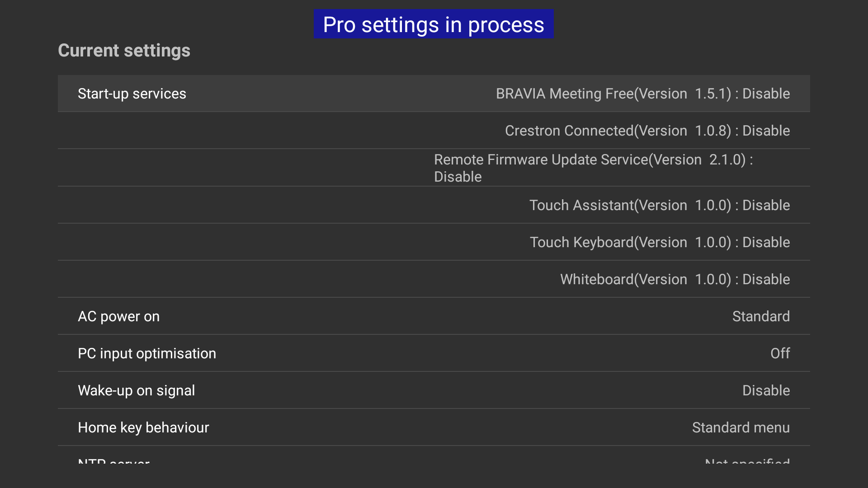Viewport: 868px width, 488px height.
Task: Open BRAVIA Meeting Free service entry
Action: tap(642, 94)
